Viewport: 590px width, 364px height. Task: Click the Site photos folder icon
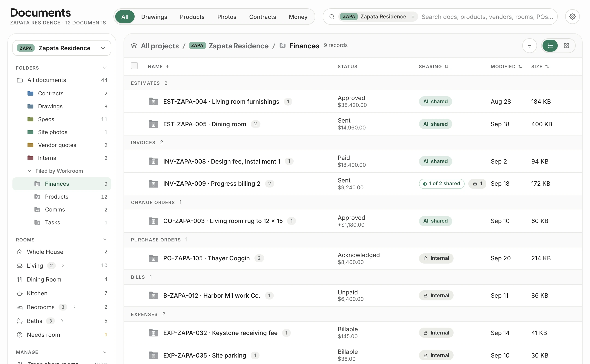(30, 132)
